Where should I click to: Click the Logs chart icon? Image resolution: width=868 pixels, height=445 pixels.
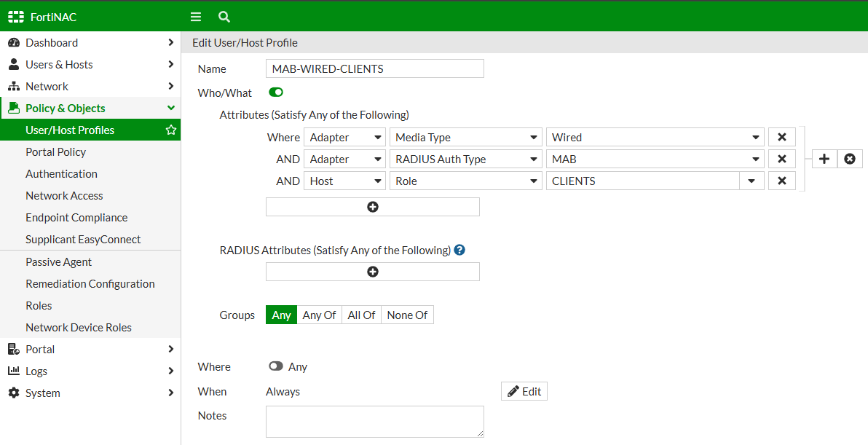coord(14,371)
